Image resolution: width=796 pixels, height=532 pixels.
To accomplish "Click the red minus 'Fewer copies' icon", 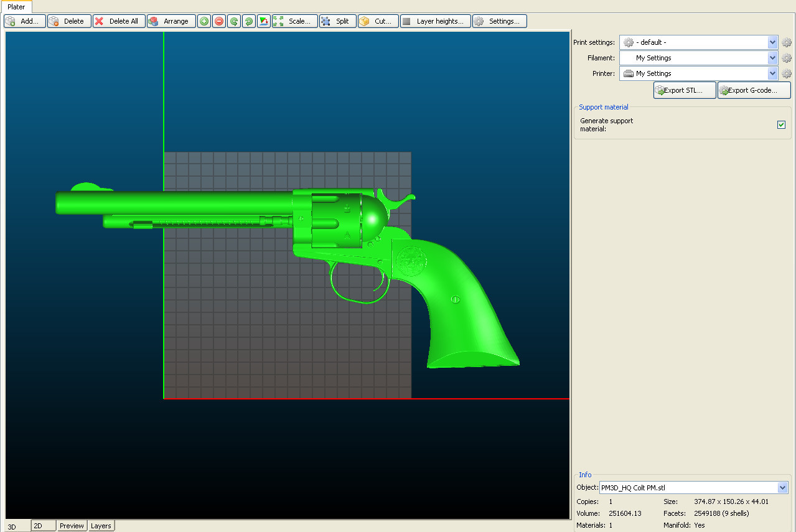I will click(x=219, y=21).
